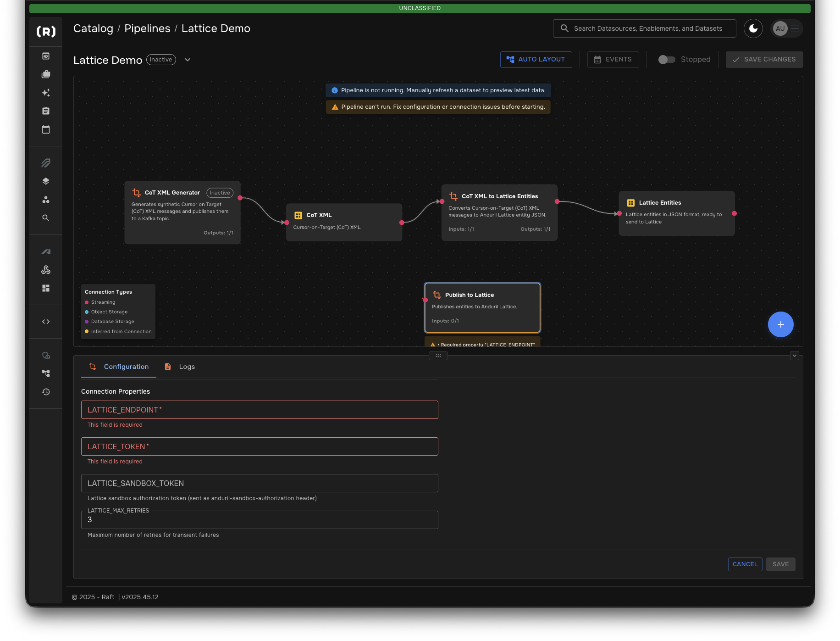The image size is (840, 641).
Task: Open the AU user avatar menu
Action: (787, 28)
